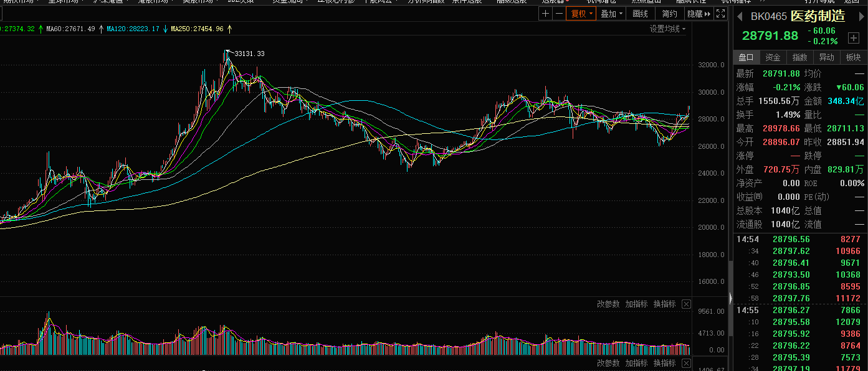Select the MA250:27454.96 indicator label
This screenshot has height=371, width=868.
(x=197, y=29)
